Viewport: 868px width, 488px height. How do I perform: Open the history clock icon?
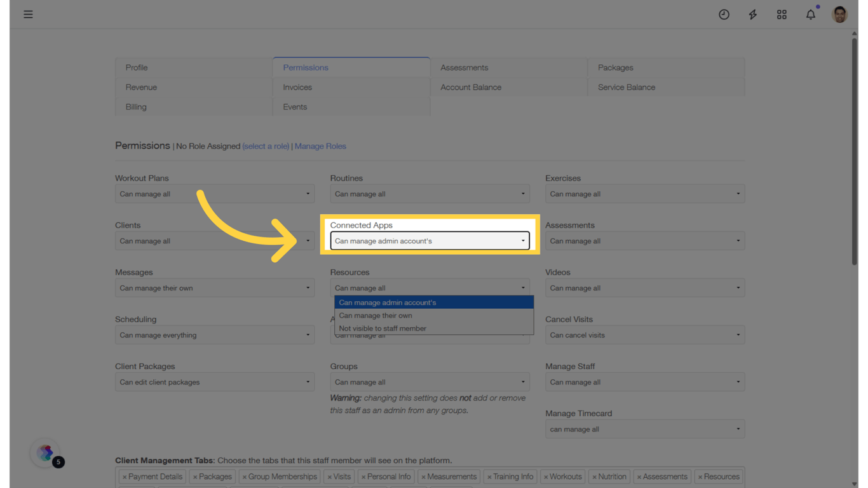point(724,14)
